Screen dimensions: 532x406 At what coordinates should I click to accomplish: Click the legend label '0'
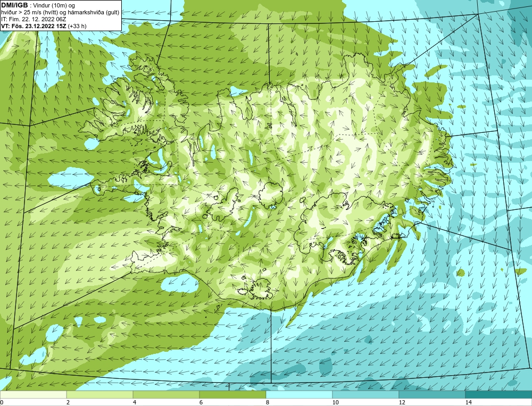click(x=2, y=402)
